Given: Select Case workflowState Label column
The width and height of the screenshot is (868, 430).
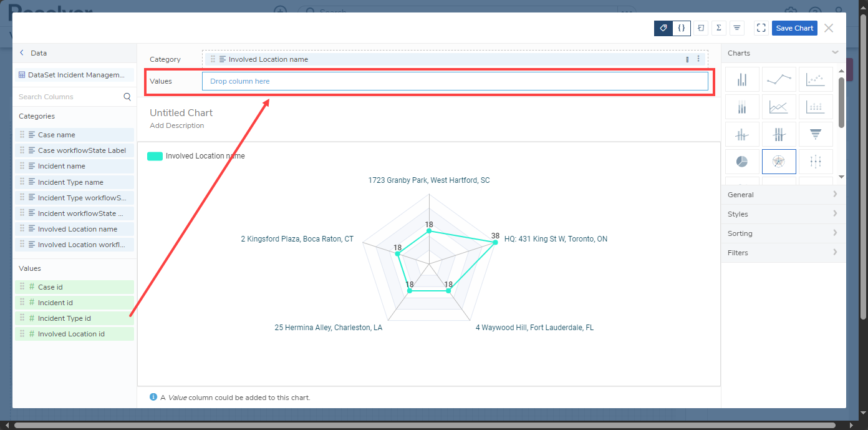Looking at the screenshot, I should (x=74, y=150).
